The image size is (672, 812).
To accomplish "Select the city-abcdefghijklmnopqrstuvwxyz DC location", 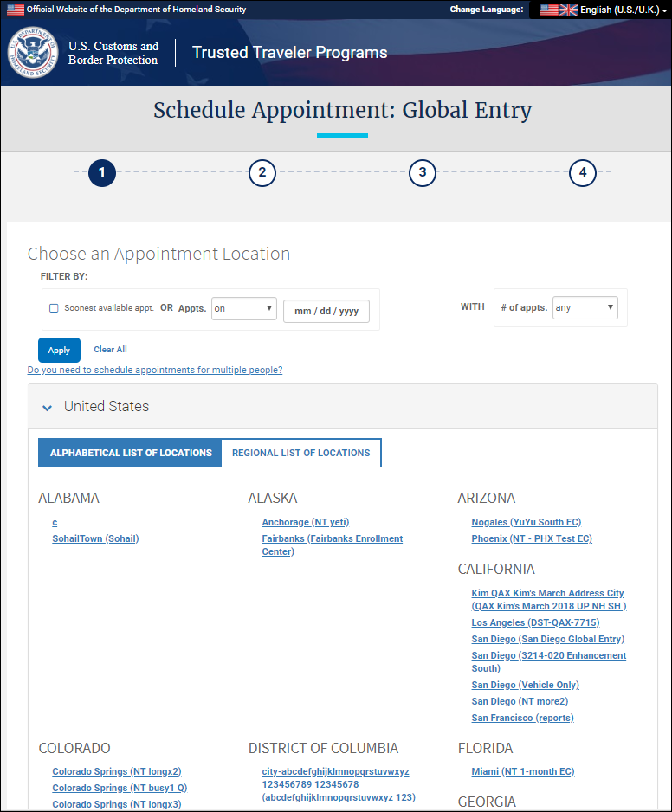I will point(339,784).
